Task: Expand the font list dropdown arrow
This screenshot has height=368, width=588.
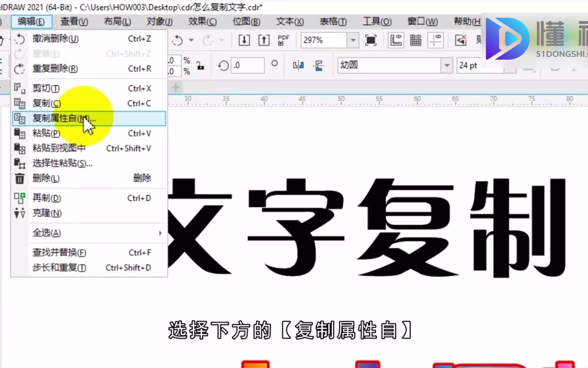Action: 447,65
